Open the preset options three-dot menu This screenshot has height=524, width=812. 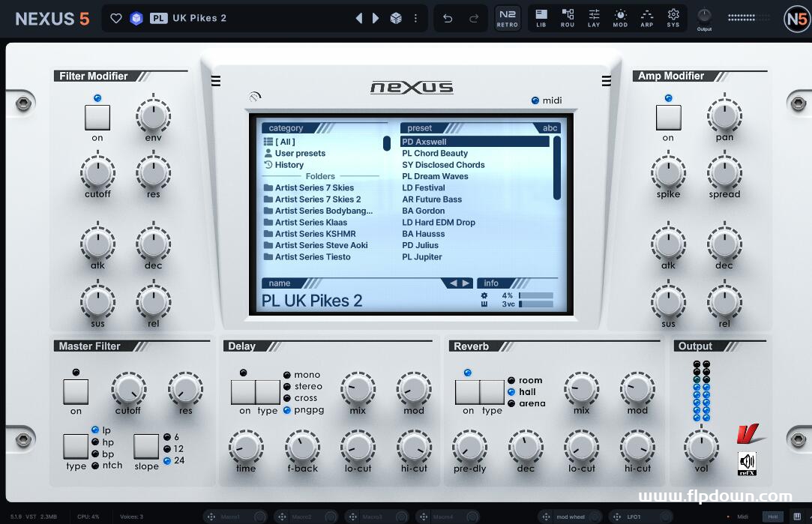[416, 18]
